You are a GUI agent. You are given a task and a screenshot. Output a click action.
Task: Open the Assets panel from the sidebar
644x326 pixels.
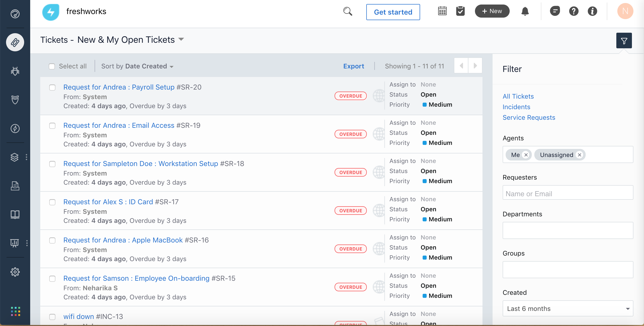point(15,157)
